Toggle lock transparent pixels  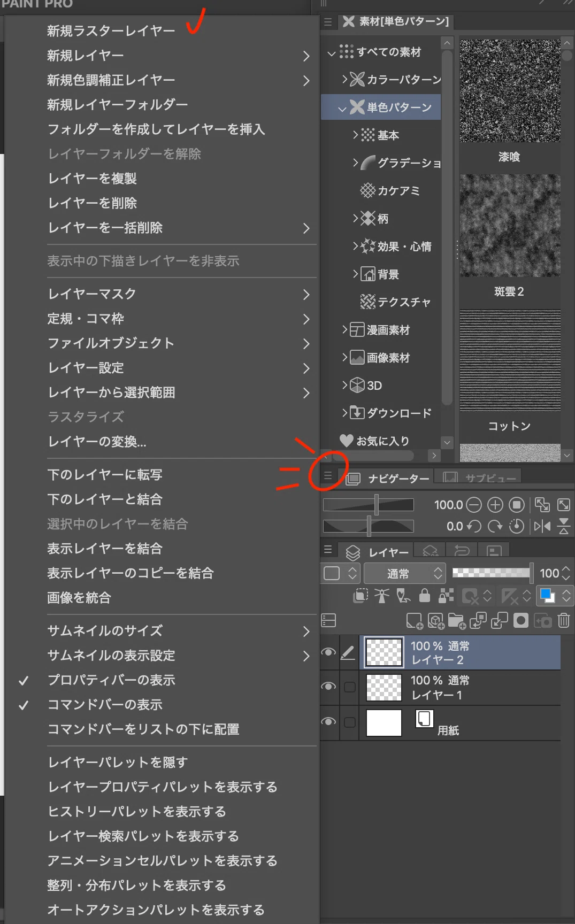coord(446,596)
